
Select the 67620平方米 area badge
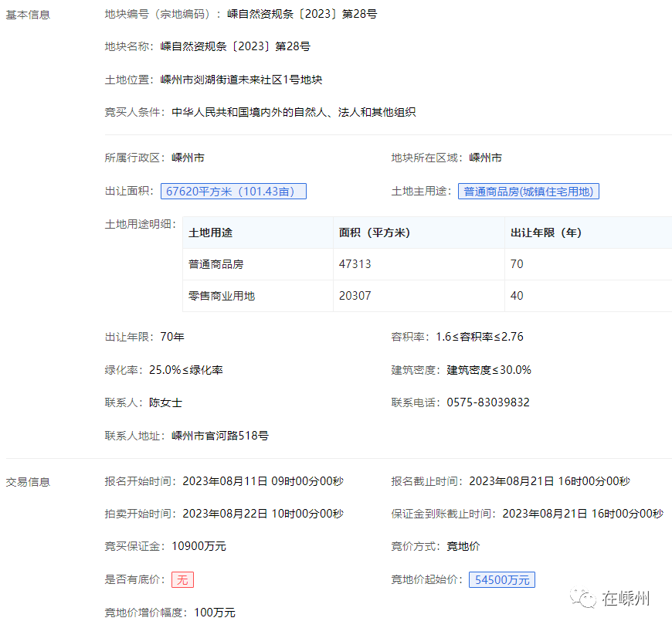(x=233, y=192)
